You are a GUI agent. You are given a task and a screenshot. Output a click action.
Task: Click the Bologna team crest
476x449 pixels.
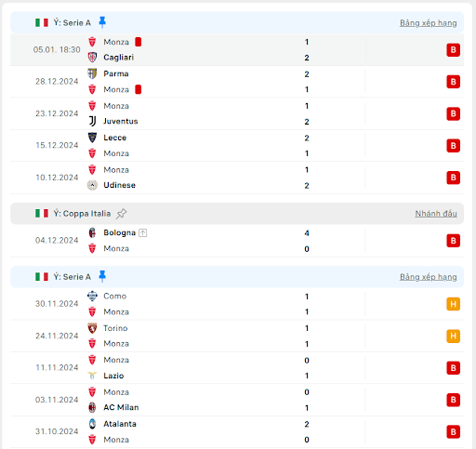92,232
